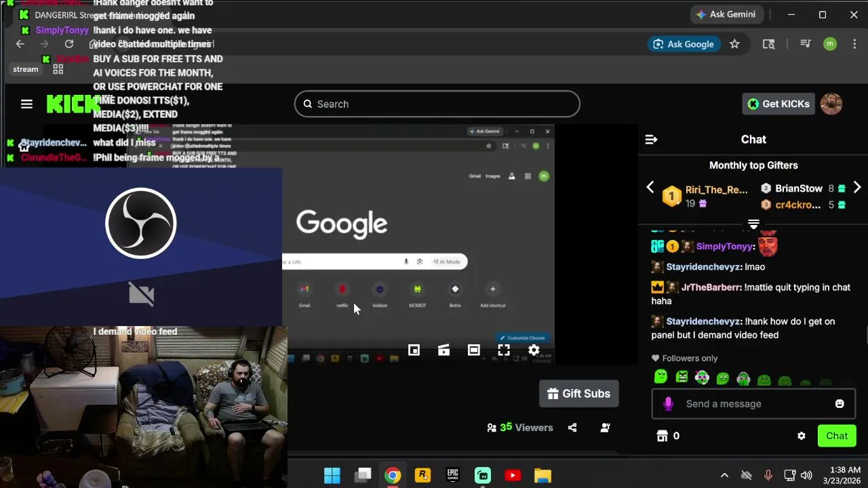Bookmark this page with the star icon
The width and height of the screenshot is (868, 488).
point(734,44)
